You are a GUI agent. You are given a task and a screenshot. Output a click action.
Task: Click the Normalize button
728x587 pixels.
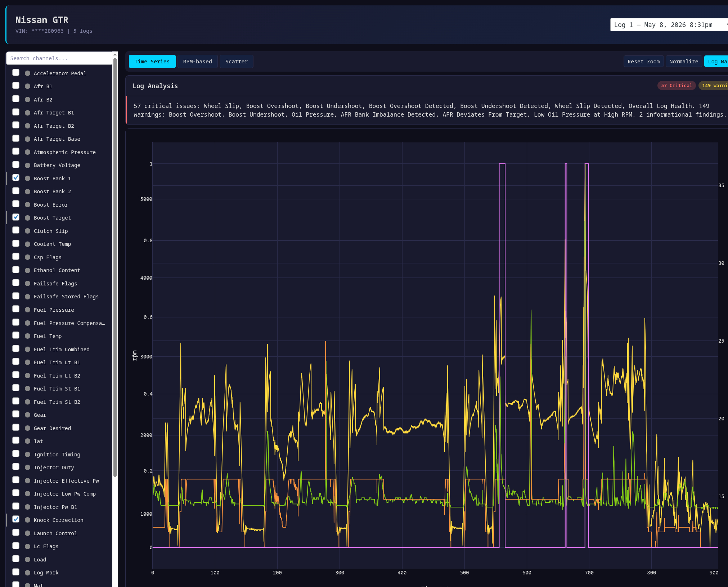[x=683, y=62]
